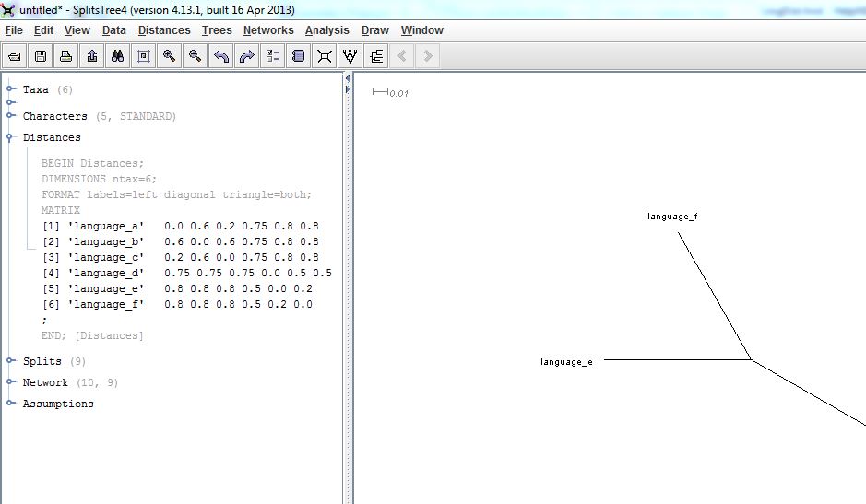Viewport: 866px width, 504px height.
Task: Open the Distances menu
Action: (164, 30)
